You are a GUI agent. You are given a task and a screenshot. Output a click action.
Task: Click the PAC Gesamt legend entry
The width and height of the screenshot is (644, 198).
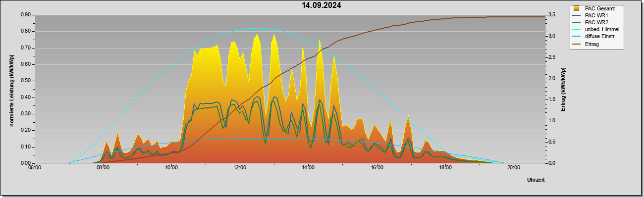[597, 8]
